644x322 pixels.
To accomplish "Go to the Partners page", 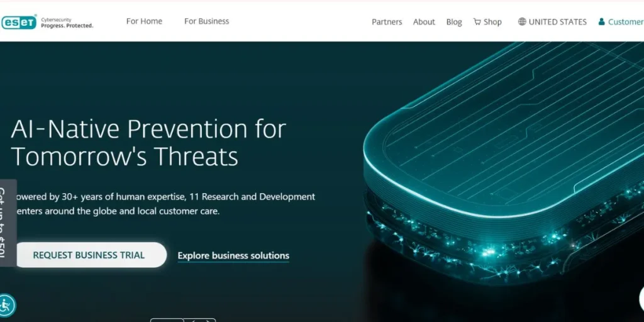I will 387,22.
